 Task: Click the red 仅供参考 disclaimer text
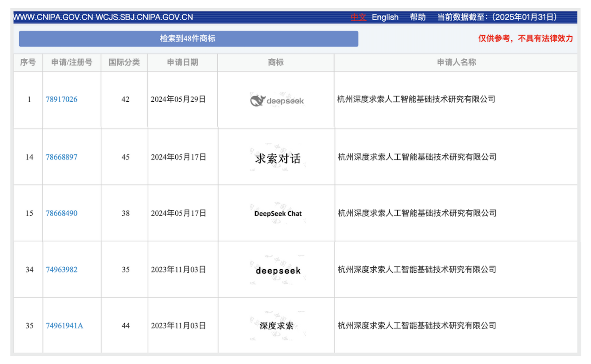point(525,38)
